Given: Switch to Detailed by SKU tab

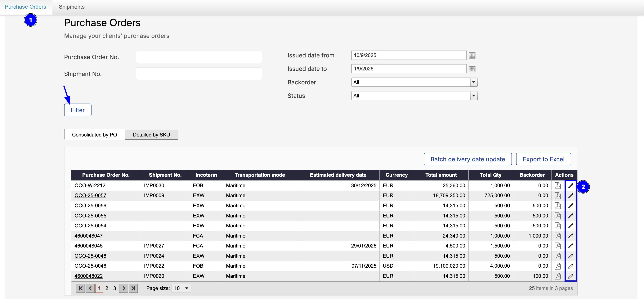Looking at the screenshot, I should click(151, 135).
